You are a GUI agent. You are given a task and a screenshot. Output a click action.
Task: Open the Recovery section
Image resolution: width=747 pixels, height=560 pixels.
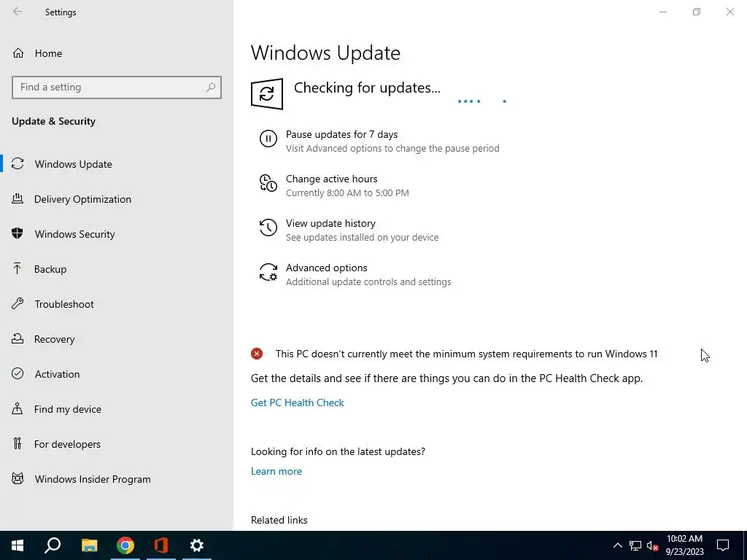pyautogui.click(x=117, y=339)
